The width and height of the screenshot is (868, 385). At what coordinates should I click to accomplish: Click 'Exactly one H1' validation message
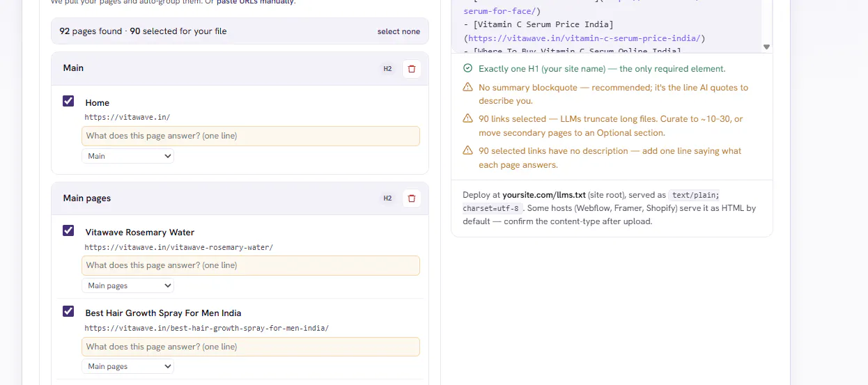[602, 69]
